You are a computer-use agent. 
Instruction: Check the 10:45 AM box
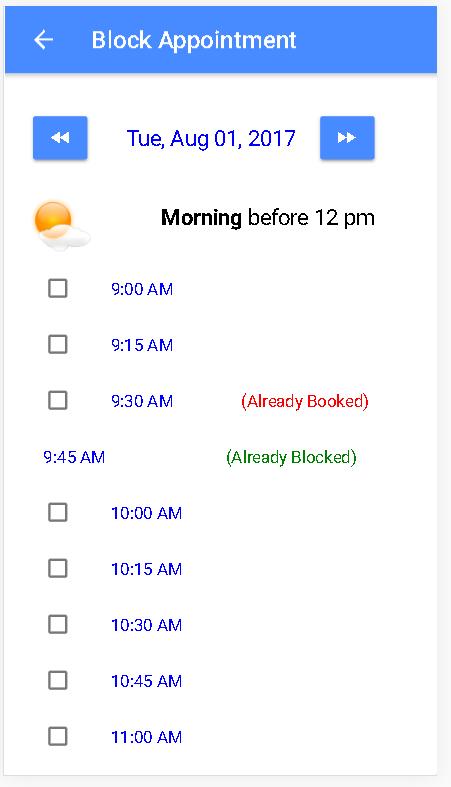coord(58,681)
